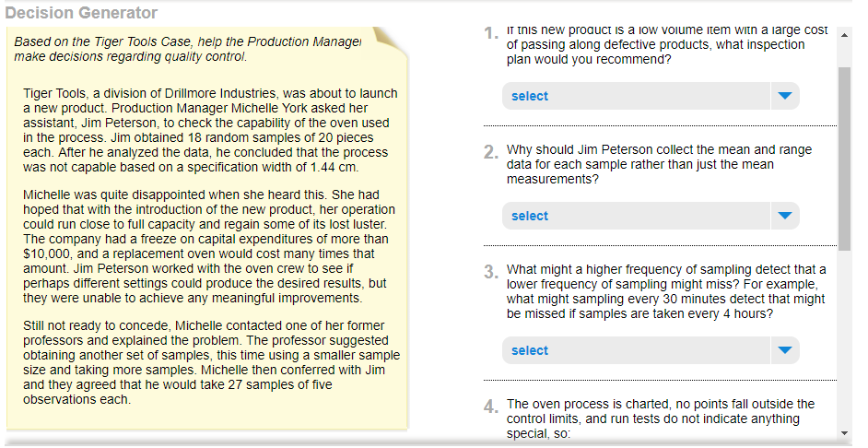Click the question 4 text about oven process

point(660,419)
